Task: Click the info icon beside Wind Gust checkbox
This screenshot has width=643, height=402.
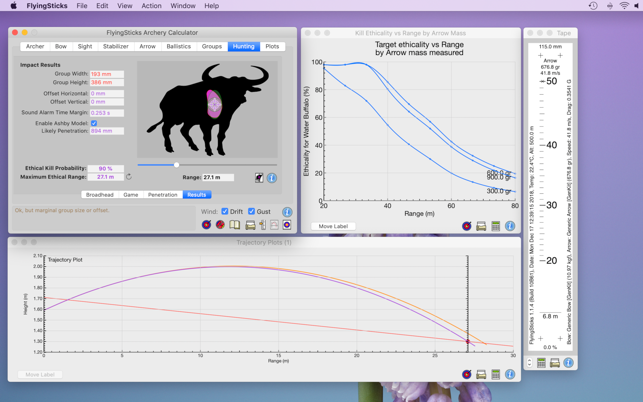Action: (287, 212)
